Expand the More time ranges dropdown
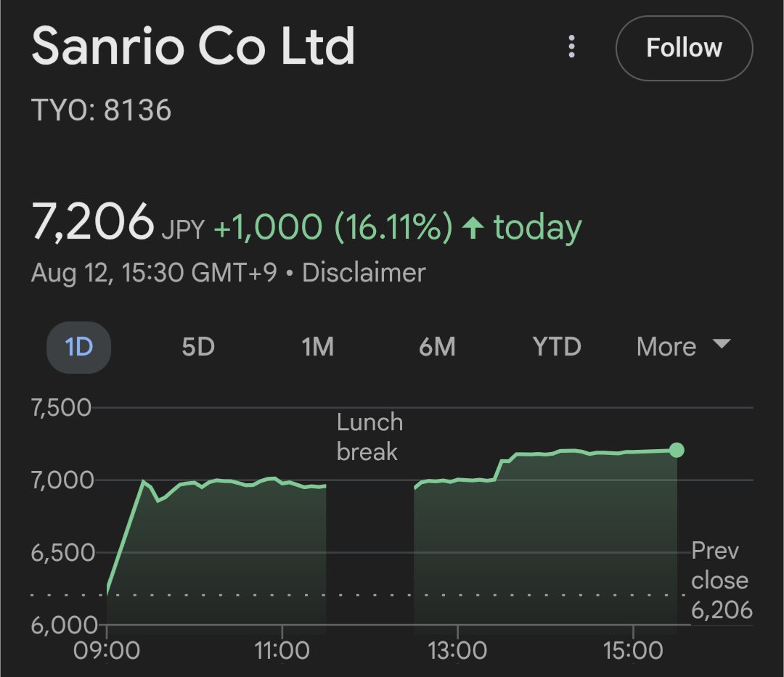The height and width of the screenshot is (677, 784). tap(666, 347)
